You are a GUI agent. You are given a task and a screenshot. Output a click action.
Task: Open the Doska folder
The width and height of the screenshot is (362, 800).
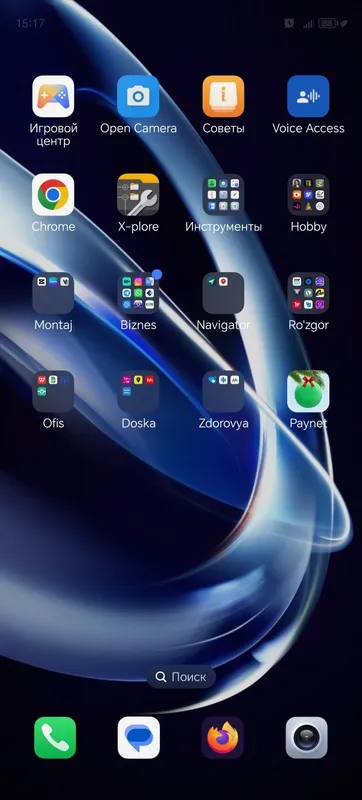138,391
